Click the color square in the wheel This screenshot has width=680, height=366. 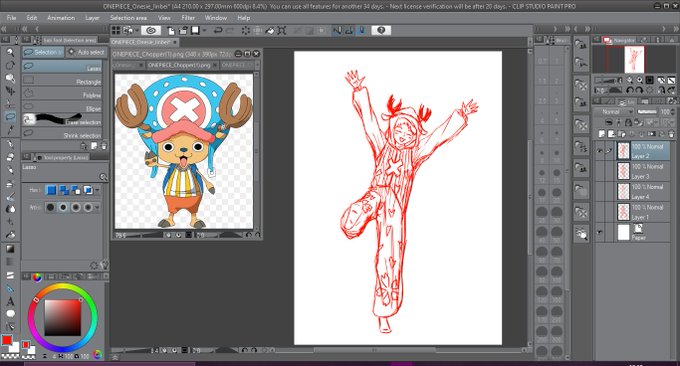point(63,318)
